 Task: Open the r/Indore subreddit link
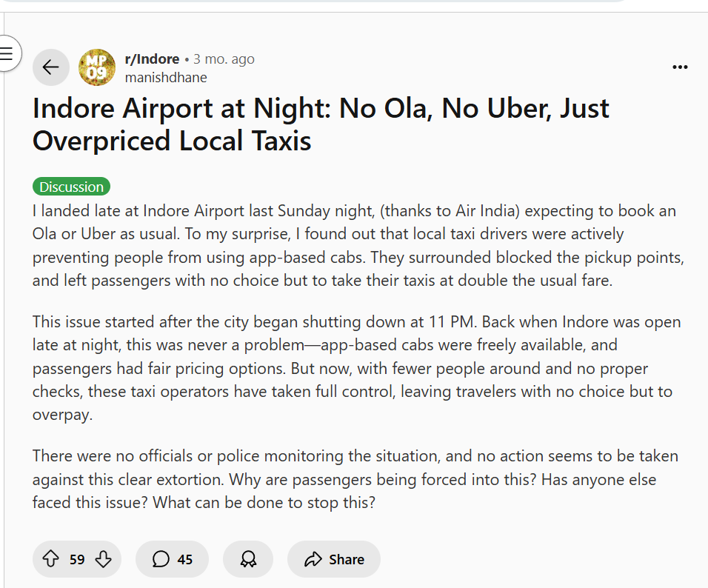(x=152, y=59)
